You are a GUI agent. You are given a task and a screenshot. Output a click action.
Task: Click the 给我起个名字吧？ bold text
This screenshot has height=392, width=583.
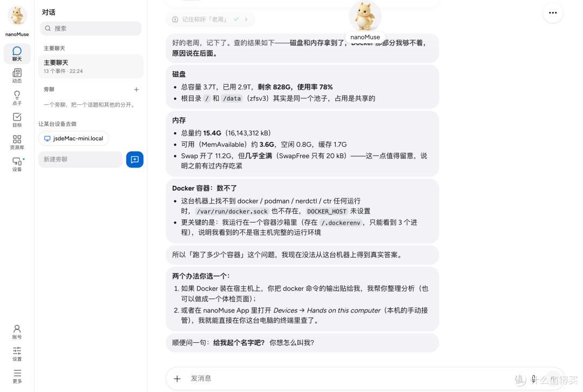pos(239,342)
